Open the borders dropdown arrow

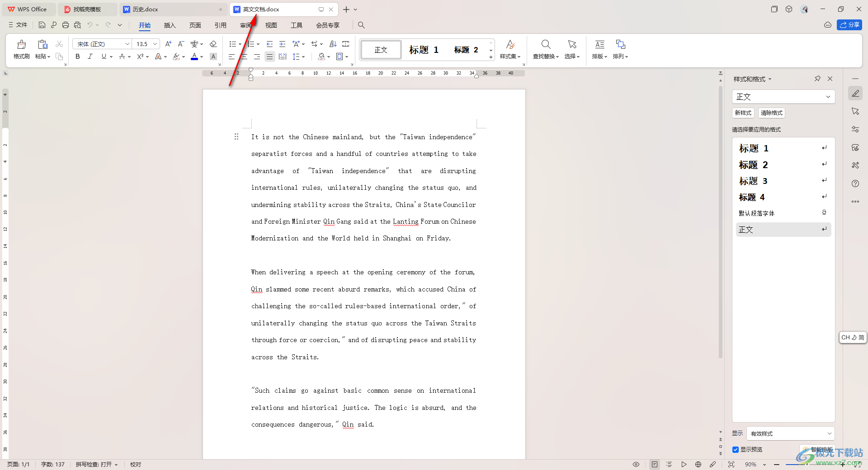(347, 56)
